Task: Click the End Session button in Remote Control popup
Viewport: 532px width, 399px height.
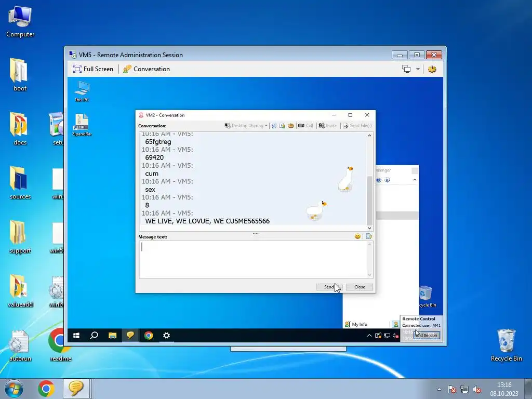Action: click(427, 335)
